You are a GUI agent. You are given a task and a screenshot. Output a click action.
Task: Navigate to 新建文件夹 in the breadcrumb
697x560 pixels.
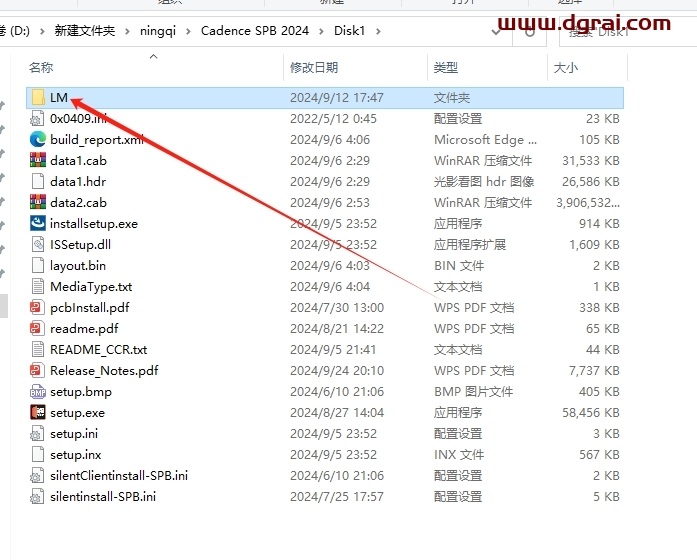tap(84, 31)
